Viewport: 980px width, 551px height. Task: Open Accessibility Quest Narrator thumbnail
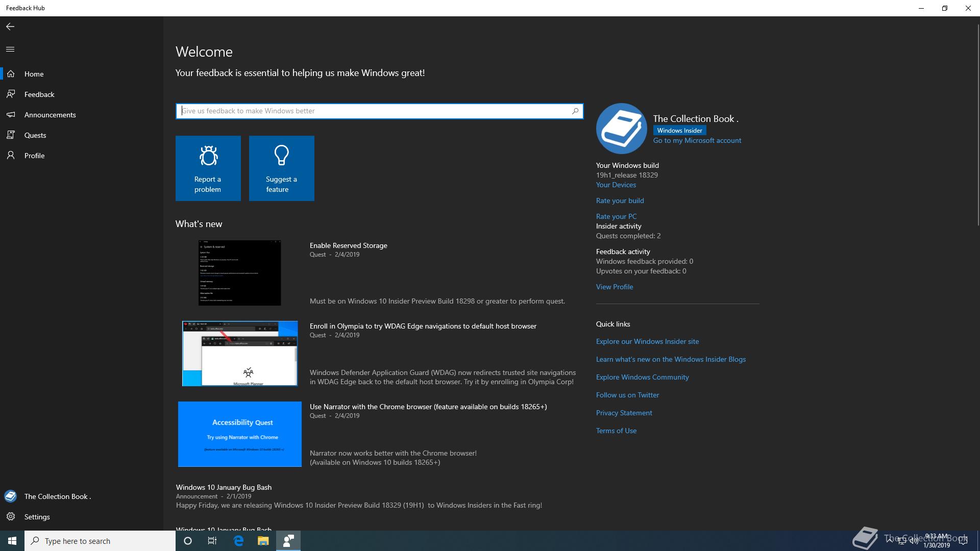[239, 434]
